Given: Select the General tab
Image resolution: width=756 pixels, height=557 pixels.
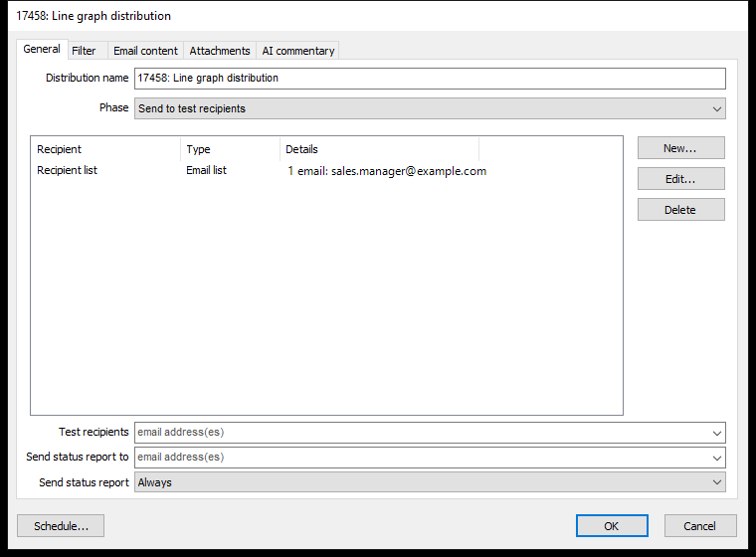Looking at the screenshot, I should [42, 49].
